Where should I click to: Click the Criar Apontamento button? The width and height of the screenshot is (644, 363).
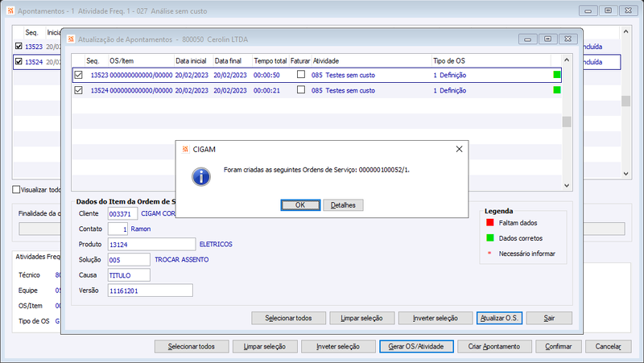click(494, 347)
